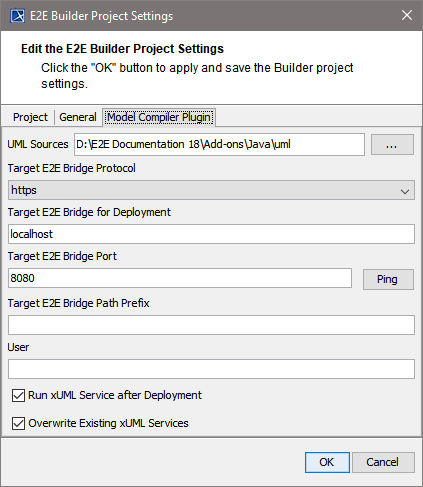Uncheck Run xUML Service after Deployment
This screenshot has height=487, width=423.
(x=18, y=395)
